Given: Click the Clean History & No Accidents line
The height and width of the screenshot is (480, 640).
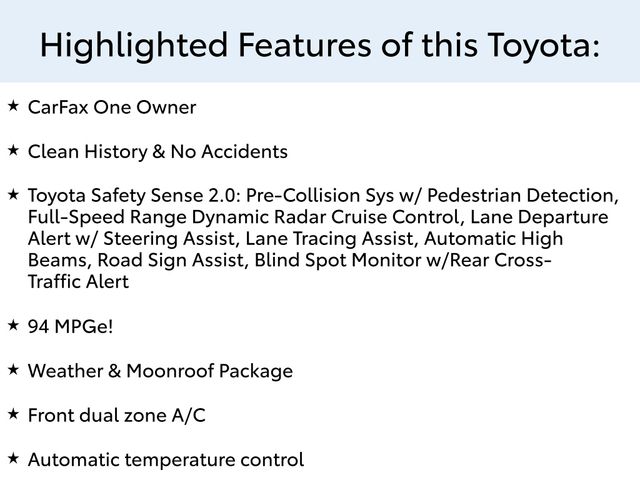Looking at the screenshot, I should (x=158, y=151).
